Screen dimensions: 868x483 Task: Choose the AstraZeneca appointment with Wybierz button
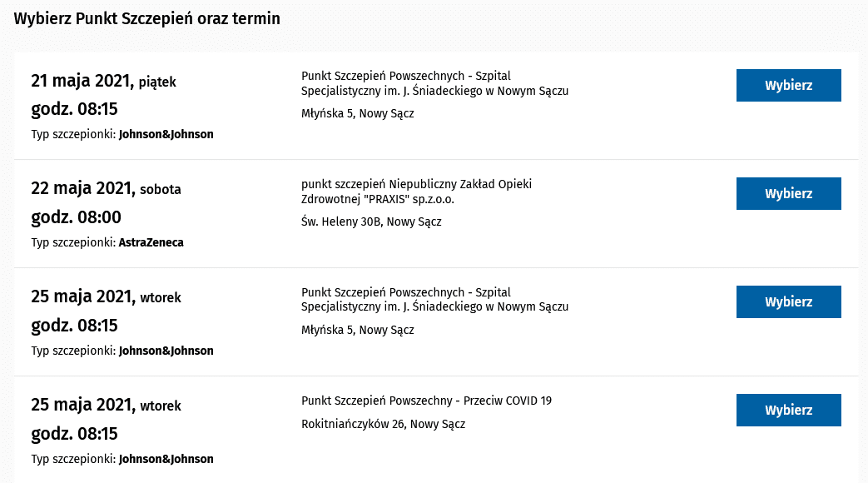click(788, 193)
